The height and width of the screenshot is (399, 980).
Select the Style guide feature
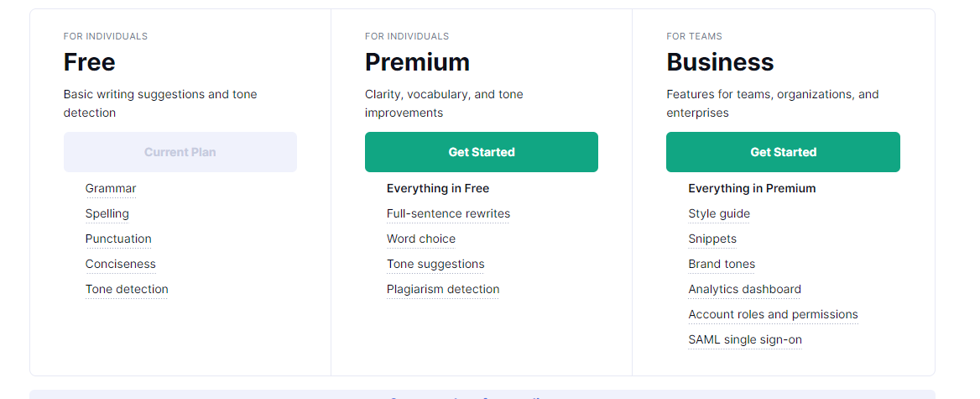coord(719,213)
